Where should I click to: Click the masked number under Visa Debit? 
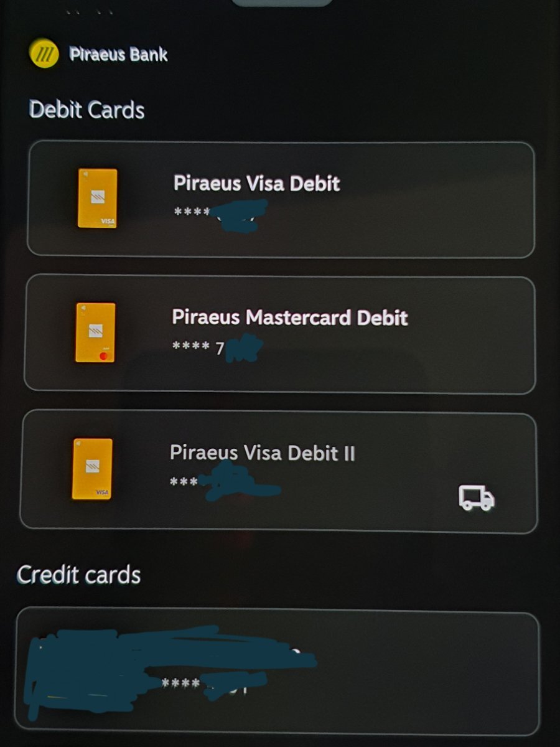tap(219, 214)
